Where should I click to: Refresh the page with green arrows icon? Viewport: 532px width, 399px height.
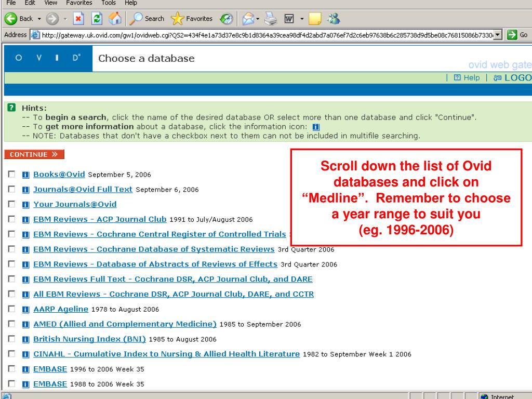pyautogui.click(x=97, y=19)
